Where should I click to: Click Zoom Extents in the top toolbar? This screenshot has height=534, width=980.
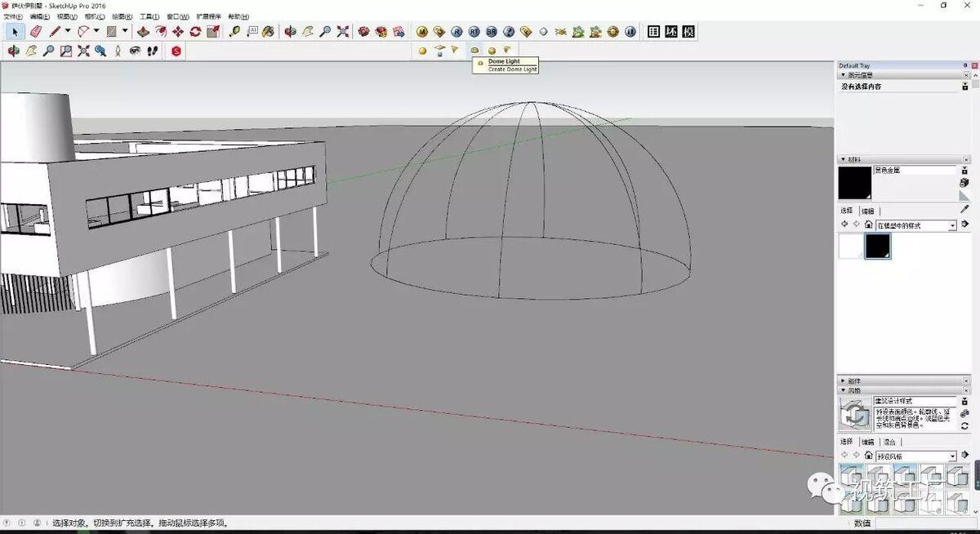tap(343, 32)
